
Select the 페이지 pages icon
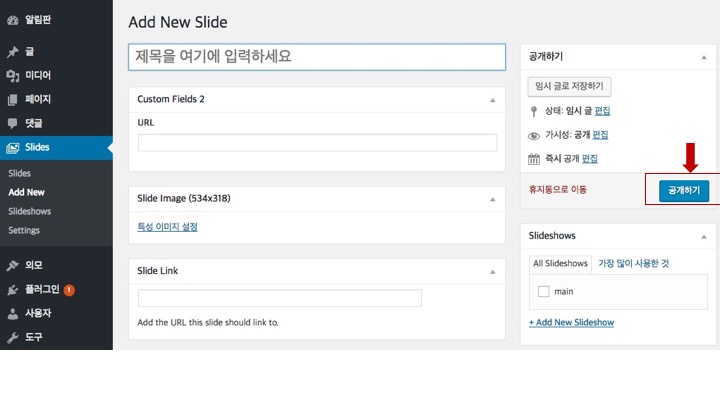[x=12, y=100]
